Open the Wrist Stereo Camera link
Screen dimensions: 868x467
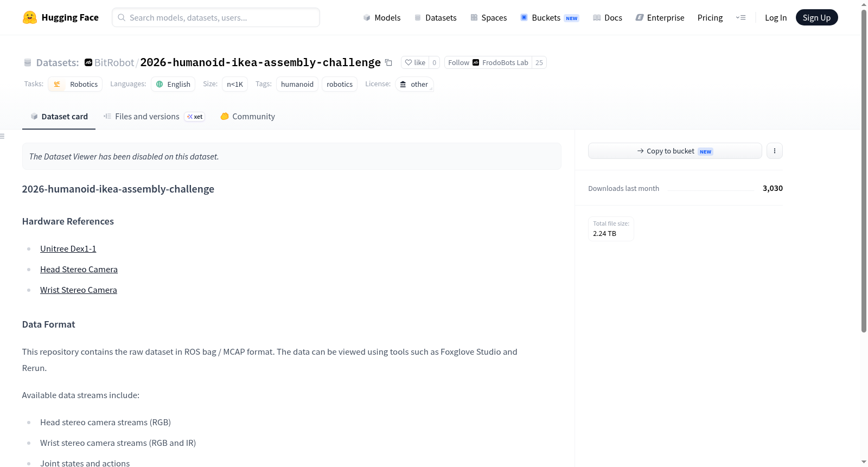click(x=79, y=290)
